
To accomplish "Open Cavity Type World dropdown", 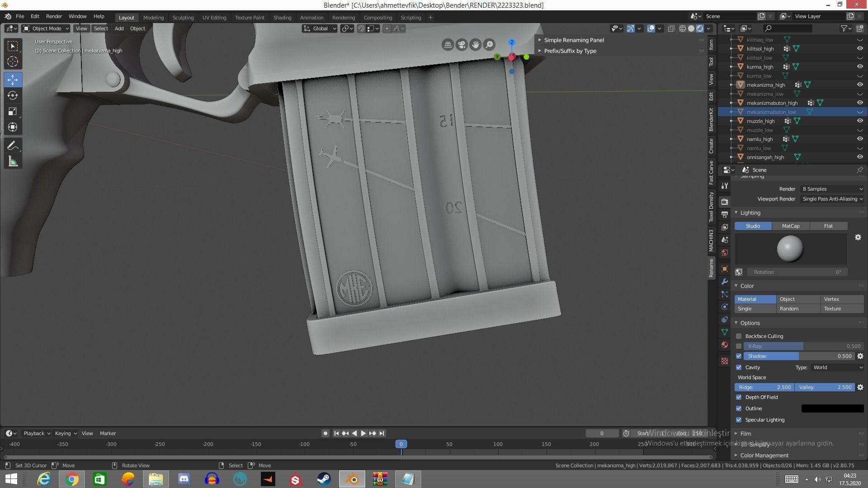I will 837,367.
